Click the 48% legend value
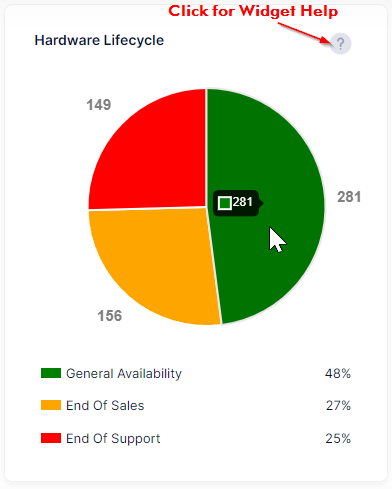The width and height of the screenshot is (392, 489). coord(338,374)
